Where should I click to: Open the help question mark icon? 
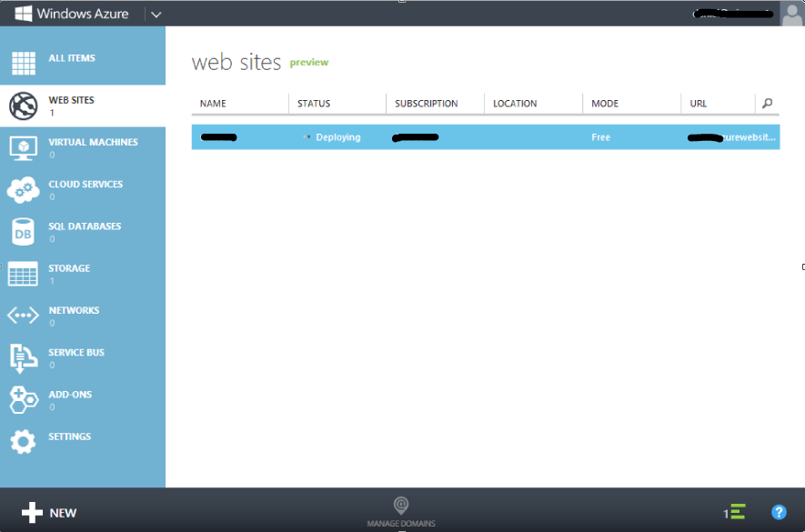click(x=779, y=512)
